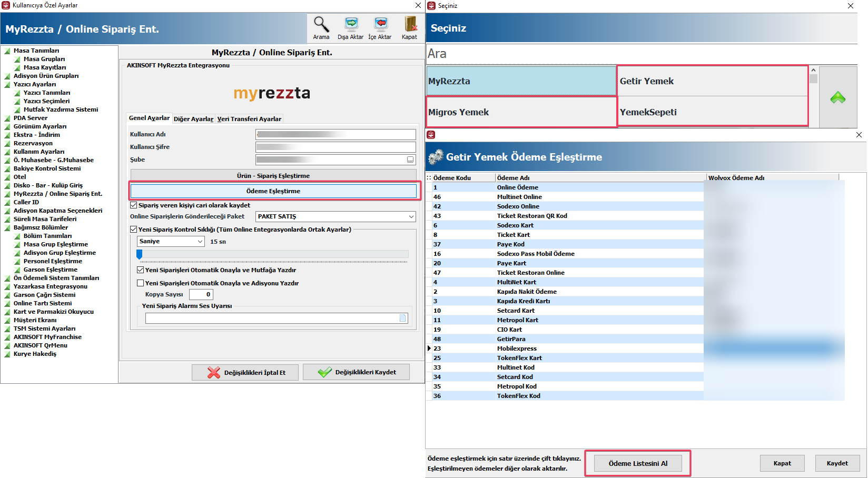Click the tree icon next to Masa Tanımları
The height and width of the screenshot is (478, 868).
pyautogui.click(x=7, y=51)
